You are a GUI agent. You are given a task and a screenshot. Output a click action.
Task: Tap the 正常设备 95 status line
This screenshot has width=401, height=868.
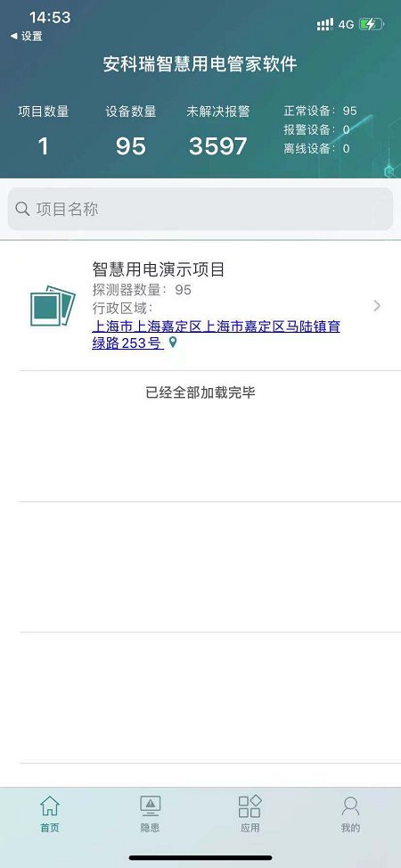tap(320, 111)
